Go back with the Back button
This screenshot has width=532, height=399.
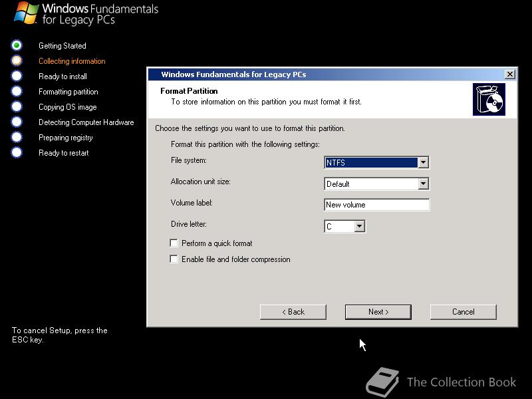pos(293,312)
